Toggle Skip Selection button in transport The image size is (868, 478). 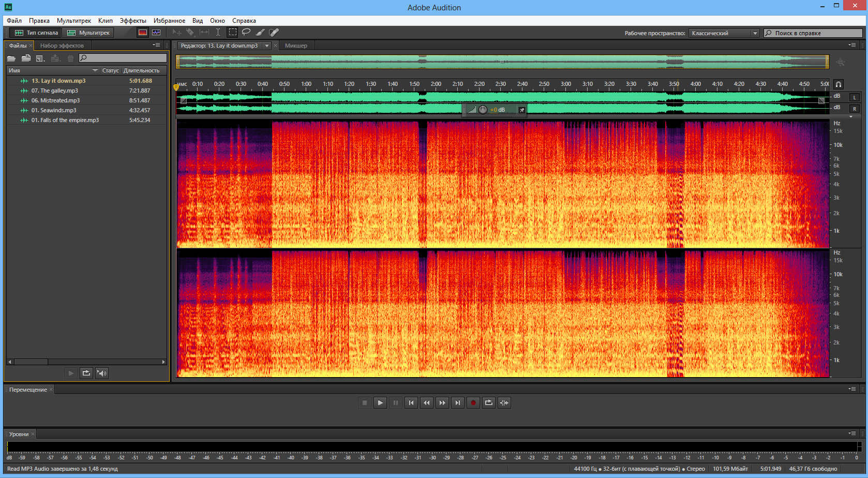coord(504,402)
